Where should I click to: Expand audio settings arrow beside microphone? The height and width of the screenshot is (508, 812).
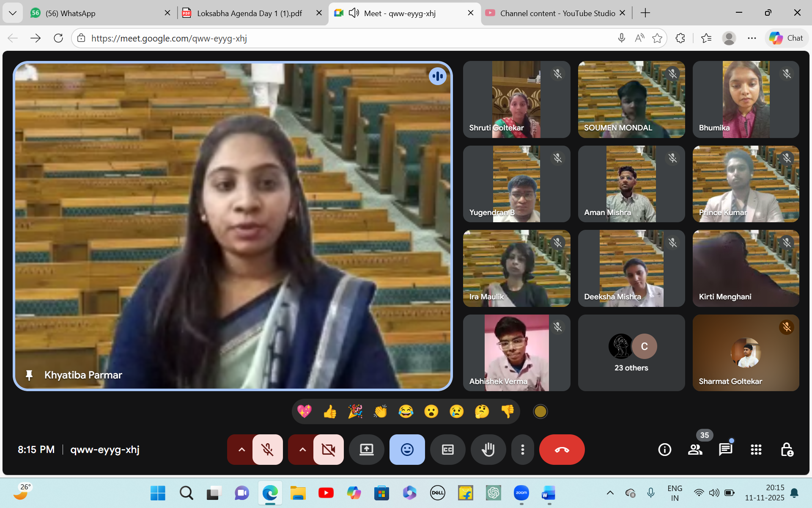pyautogui.click(x=241, y=450)
